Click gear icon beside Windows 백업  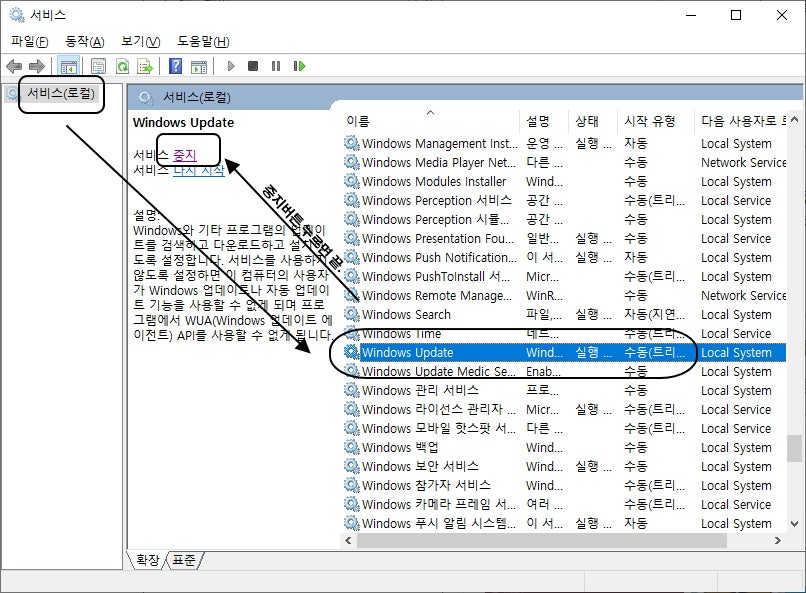click(x=352, y=447)
